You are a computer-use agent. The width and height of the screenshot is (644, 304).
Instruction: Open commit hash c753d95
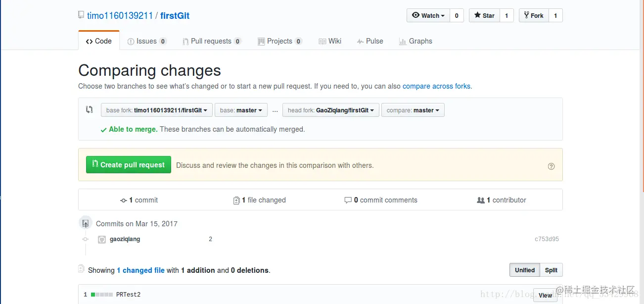(x=547, y=239)
